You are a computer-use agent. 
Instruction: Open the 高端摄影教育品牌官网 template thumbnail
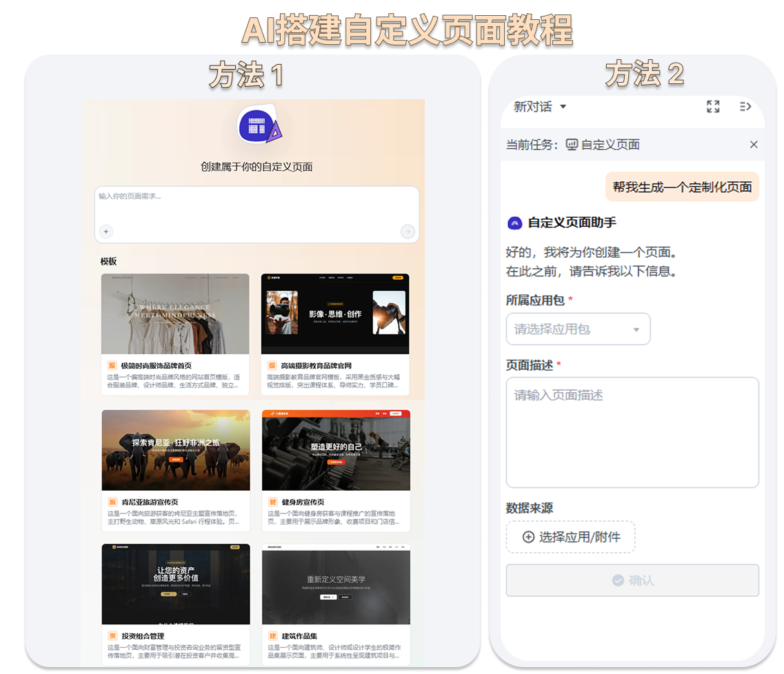coord(335,314)
